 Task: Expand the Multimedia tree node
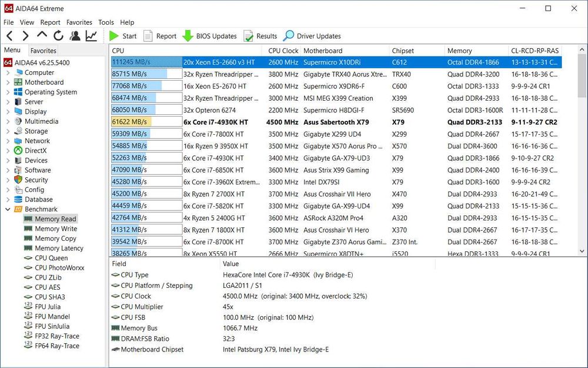(8, 121)
